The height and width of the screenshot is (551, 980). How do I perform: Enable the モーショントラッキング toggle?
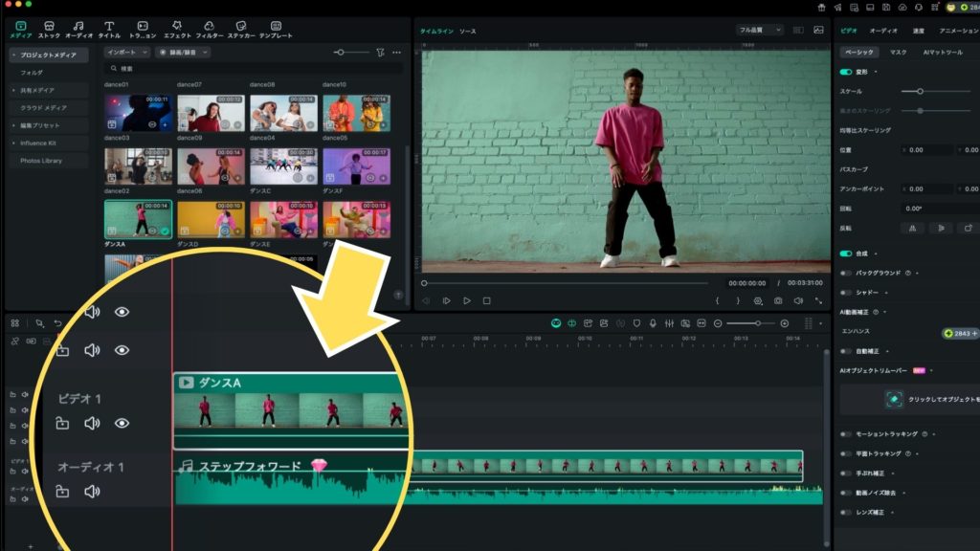[846, 433]
